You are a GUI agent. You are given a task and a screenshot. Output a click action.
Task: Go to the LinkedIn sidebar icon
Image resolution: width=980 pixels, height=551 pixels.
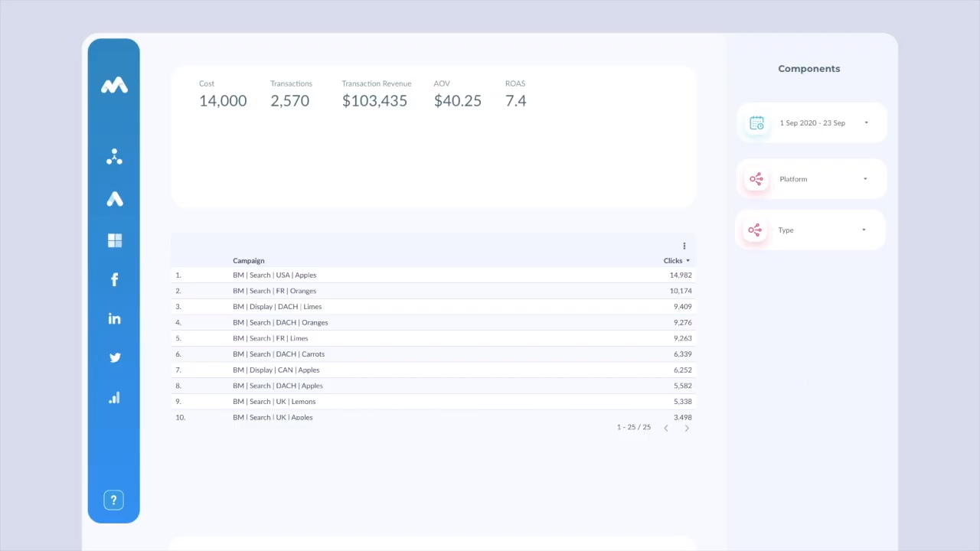point(114,318)
